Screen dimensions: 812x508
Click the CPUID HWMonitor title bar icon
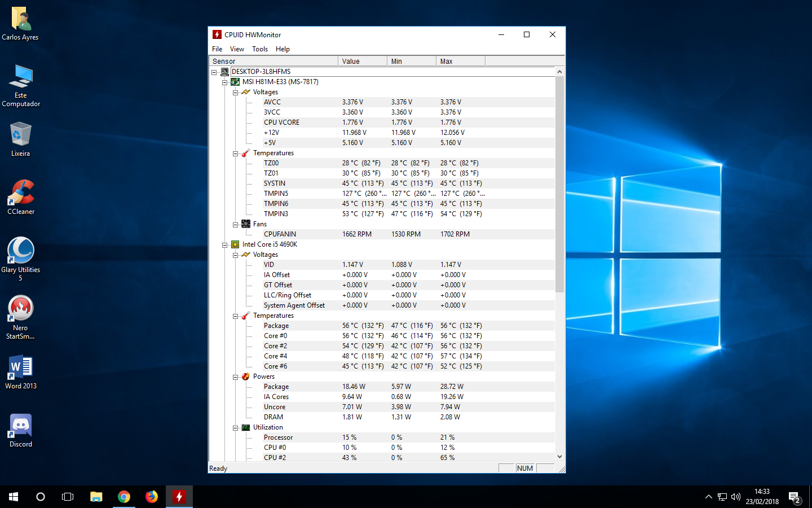point(217,34)
